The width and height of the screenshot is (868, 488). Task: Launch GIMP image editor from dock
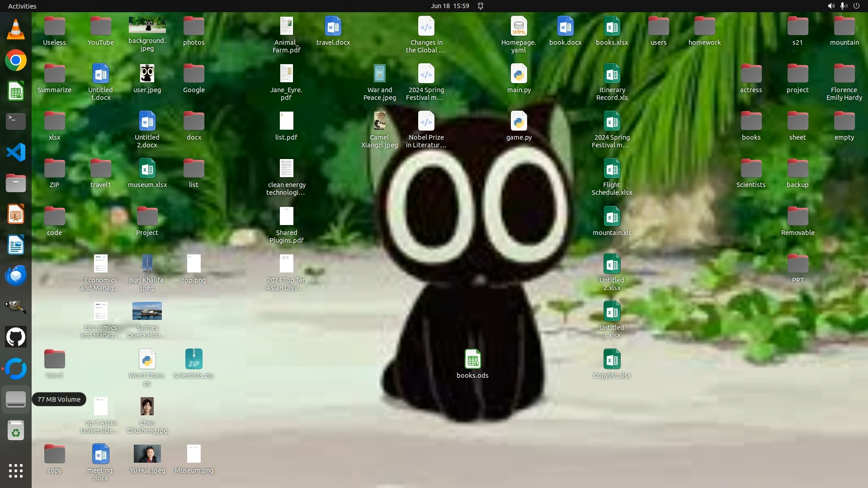pos(16,306)
